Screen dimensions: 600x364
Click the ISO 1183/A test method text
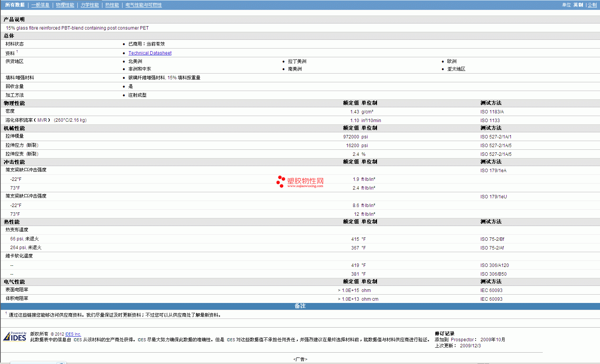[x=492, y=112]
